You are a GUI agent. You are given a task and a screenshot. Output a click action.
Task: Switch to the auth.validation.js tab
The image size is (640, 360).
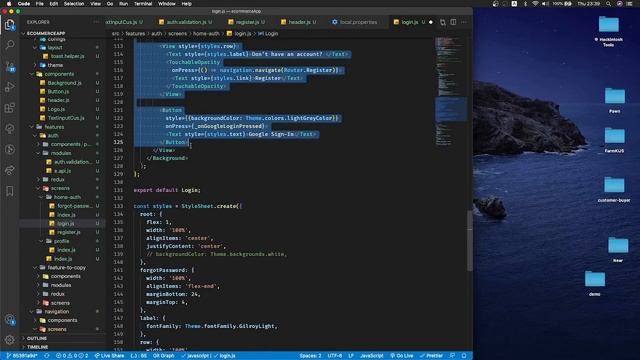186,22
